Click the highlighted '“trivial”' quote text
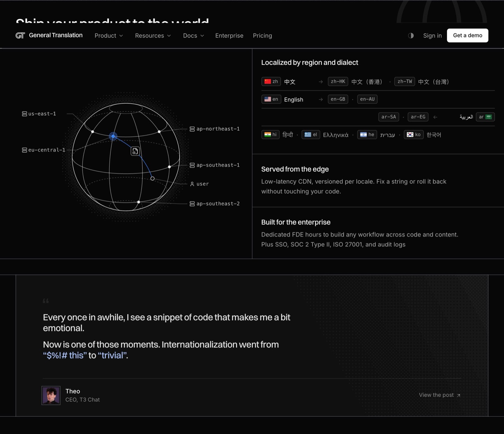504x434 pixels. click(112, 355)
